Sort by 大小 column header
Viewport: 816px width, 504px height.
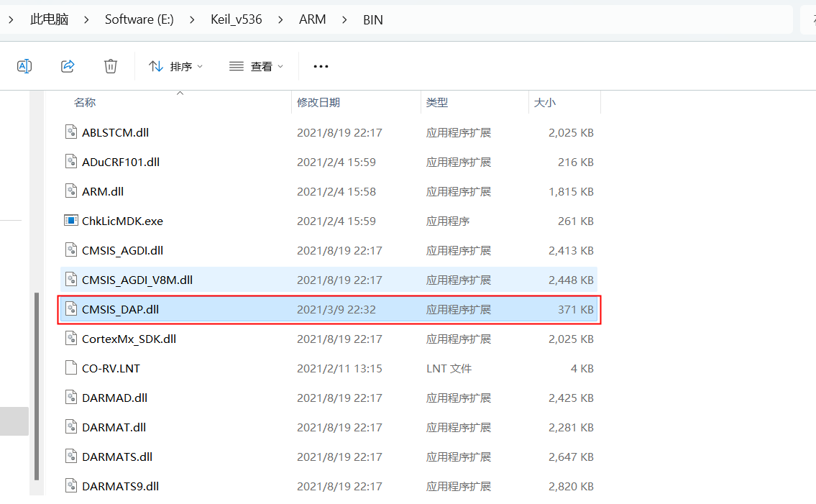(544, 103)
